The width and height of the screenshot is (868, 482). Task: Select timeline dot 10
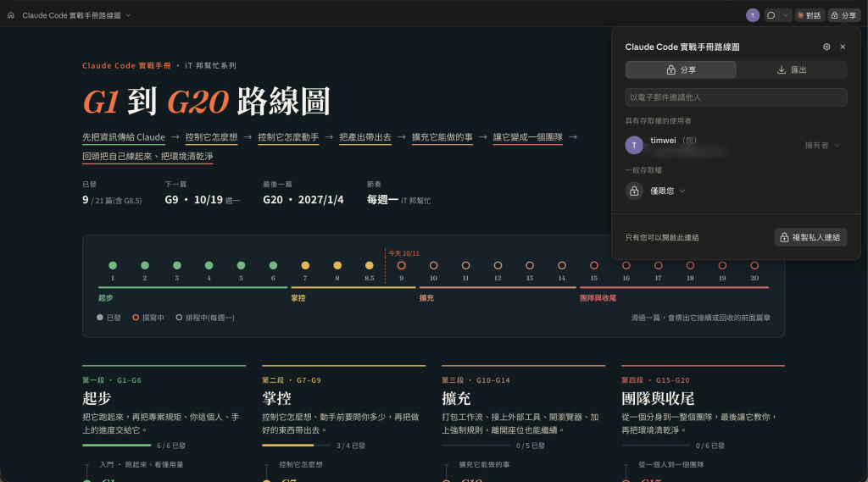[x=433, y=266]
